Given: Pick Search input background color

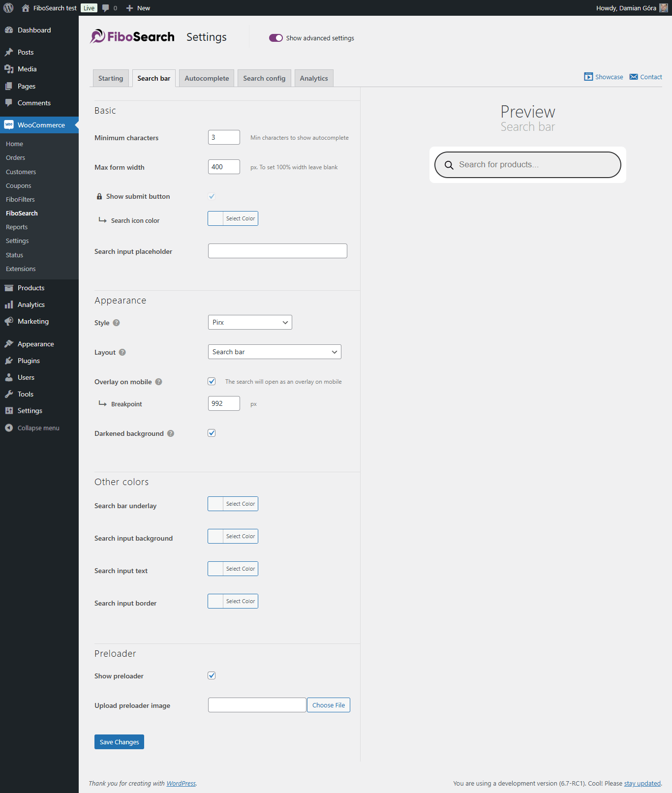Looking at the screenshot, I should [233, 536].
